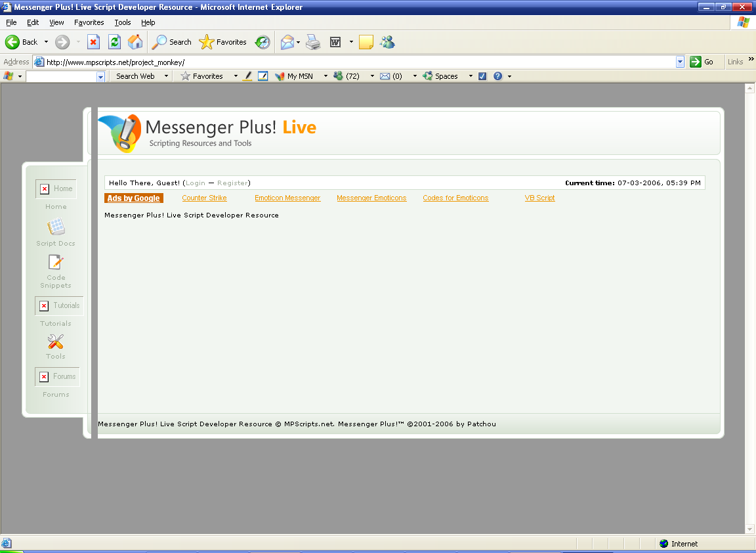Click the Login link
Image resolution: width=756 pixels, height=553 pixels.
click(196, 183)
